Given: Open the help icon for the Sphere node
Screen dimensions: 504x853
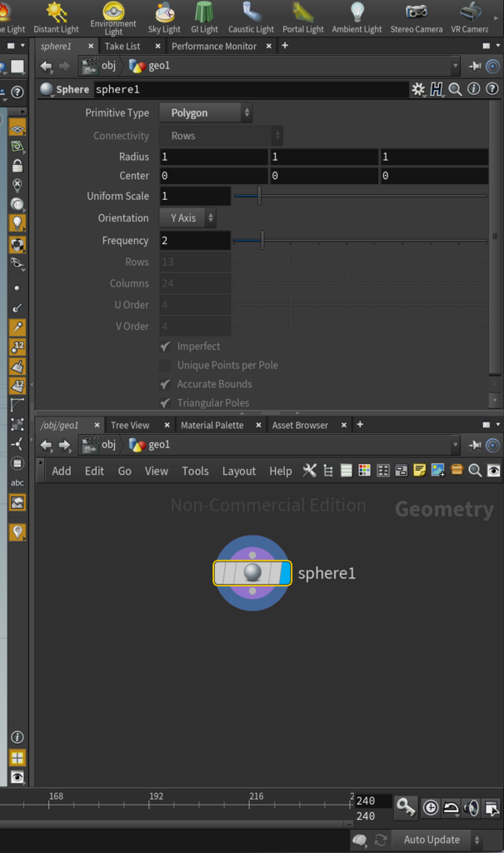Looking at the screenshot, I should (x=492, y=88).
